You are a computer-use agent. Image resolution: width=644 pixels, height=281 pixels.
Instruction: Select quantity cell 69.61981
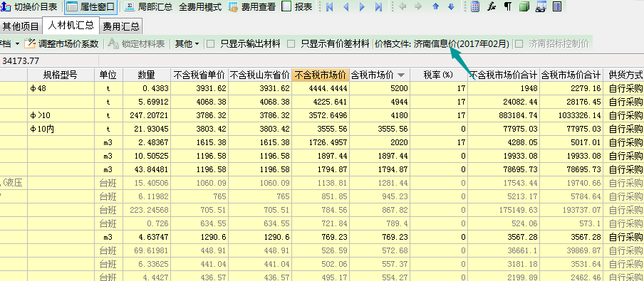coord(146,250)
